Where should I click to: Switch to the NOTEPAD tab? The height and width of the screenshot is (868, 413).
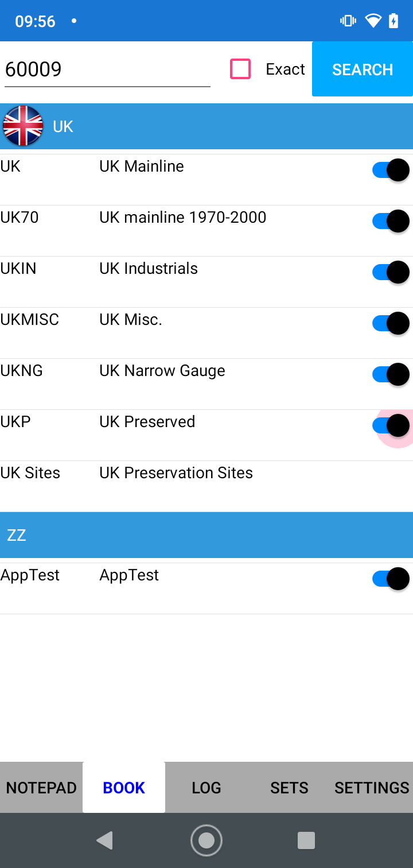pyautogui.click(x=41, y=787)
